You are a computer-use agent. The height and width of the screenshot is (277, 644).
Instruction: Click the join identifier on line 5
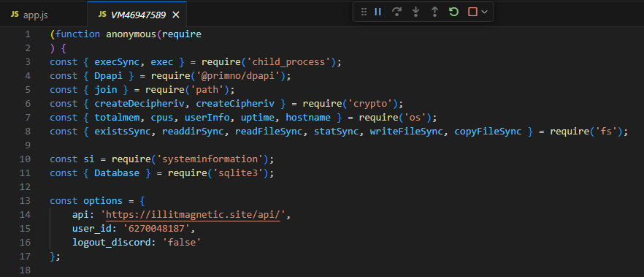tap(106, 90)
